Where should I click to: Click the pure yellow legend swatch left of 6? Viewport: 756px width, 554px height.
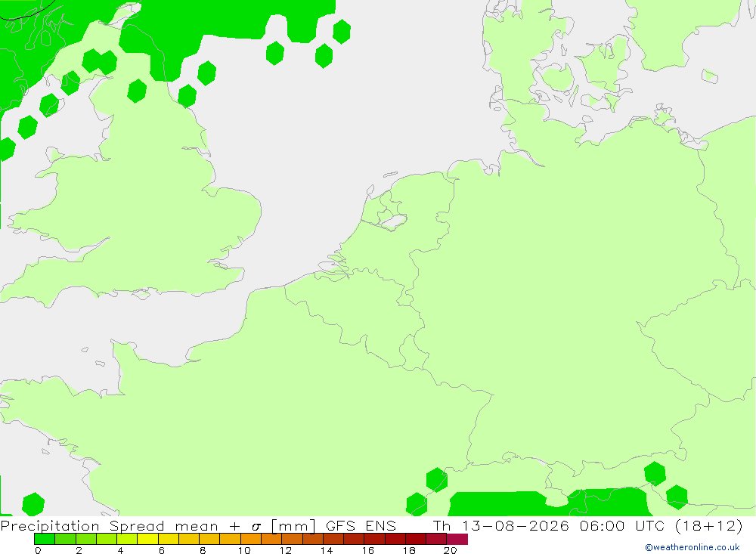pyautogui.click(x=147, y=539)
